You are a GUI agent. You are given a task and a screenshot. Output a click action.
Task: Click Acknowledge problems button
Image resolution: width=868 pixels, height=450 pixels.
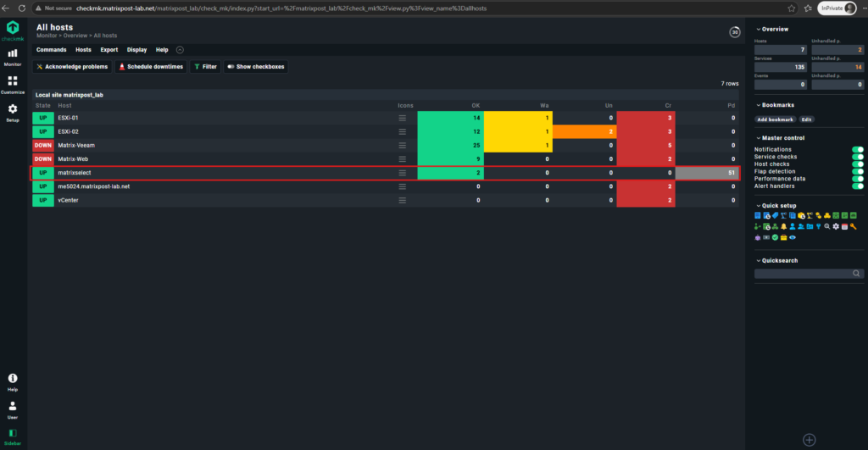coord(72,66)
